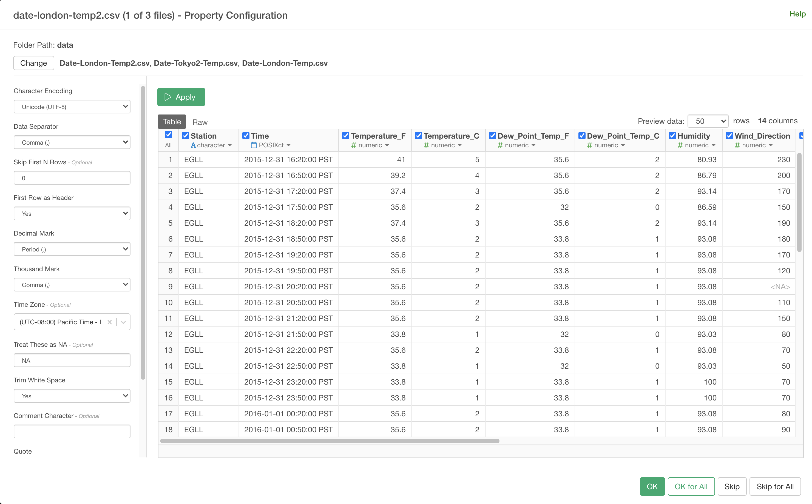Click the character type icon under Station

point(193,145)
